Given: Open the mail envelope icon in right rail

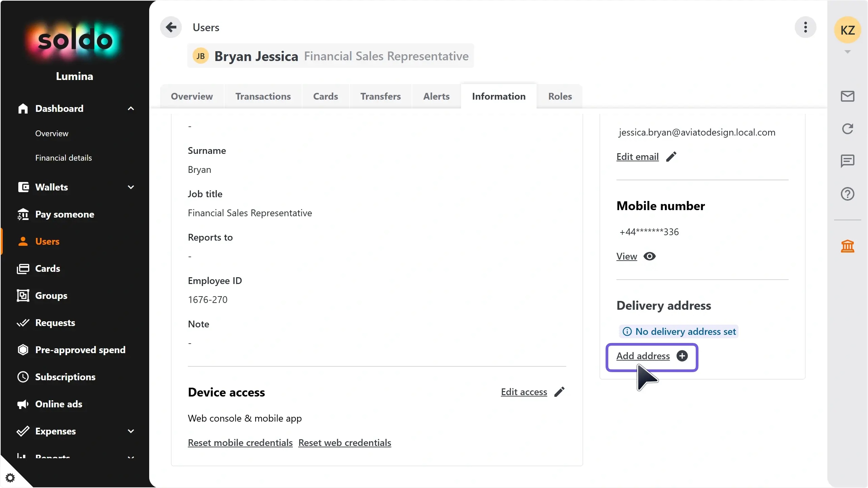Looking at the screenshot, I should (x=847, y=96).
